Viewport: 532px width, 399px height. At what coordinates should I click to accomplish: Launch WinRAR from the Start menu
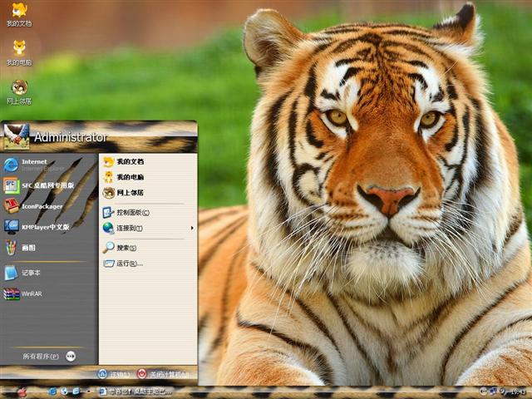[23, 293]
